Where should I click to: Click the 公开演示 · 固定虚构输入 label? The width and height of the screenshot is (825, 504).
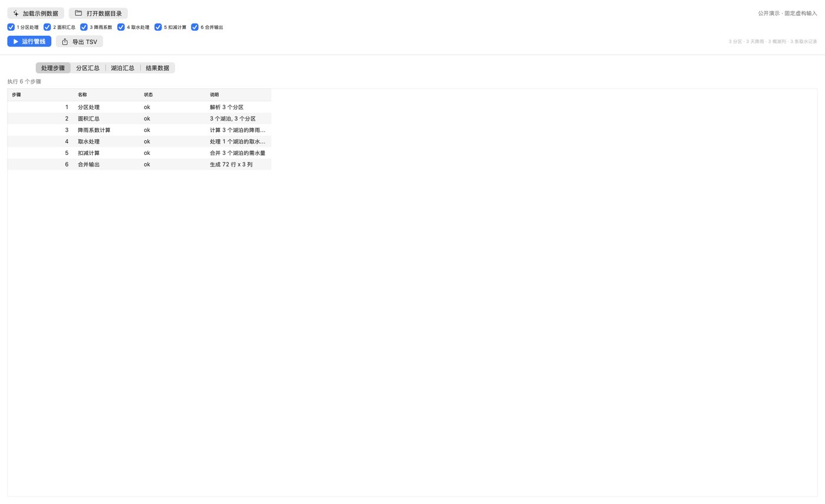[787, 13]
